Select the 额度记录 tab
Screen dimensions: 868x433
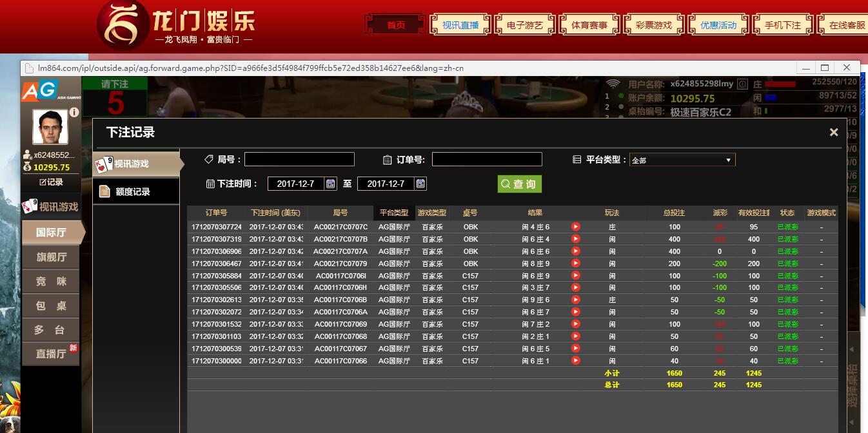point(136,192)
